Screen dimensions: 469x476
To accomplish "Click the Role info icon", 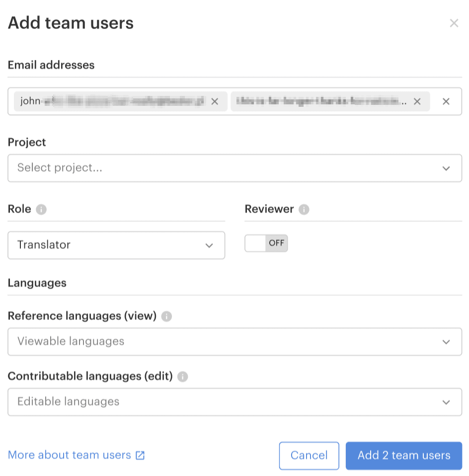I will [x=41, y=210].
